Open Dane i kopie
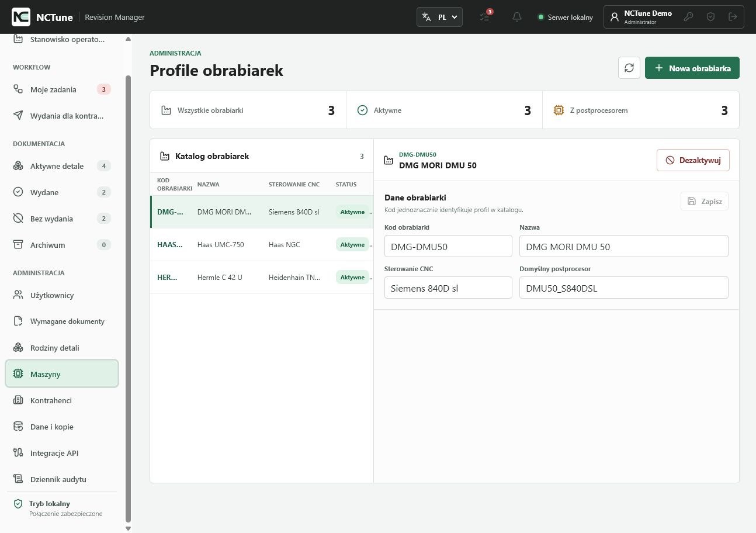 (x=62, y=427)
